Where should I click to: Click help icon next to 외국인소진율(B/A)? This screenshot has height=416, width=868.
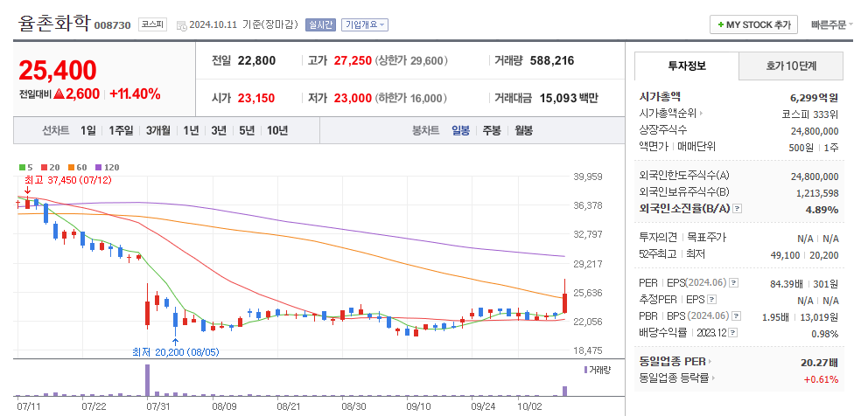(x=738, y=209)
